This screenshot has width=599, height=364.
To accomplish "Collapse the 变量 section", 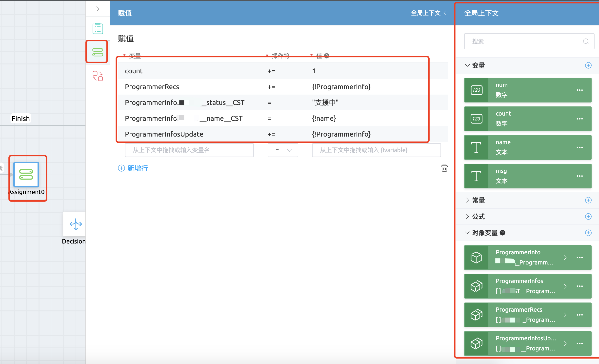I will (x=467, y=65).
